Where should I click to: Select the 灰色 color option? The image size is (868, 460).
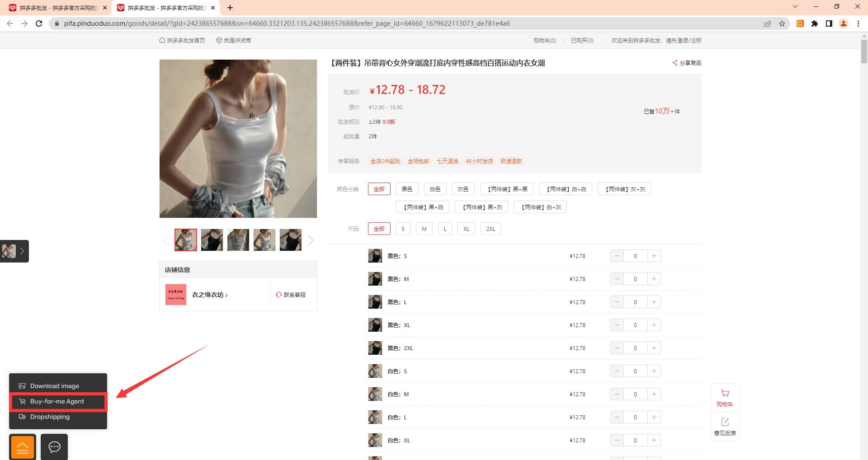click(x=463, y=189)
